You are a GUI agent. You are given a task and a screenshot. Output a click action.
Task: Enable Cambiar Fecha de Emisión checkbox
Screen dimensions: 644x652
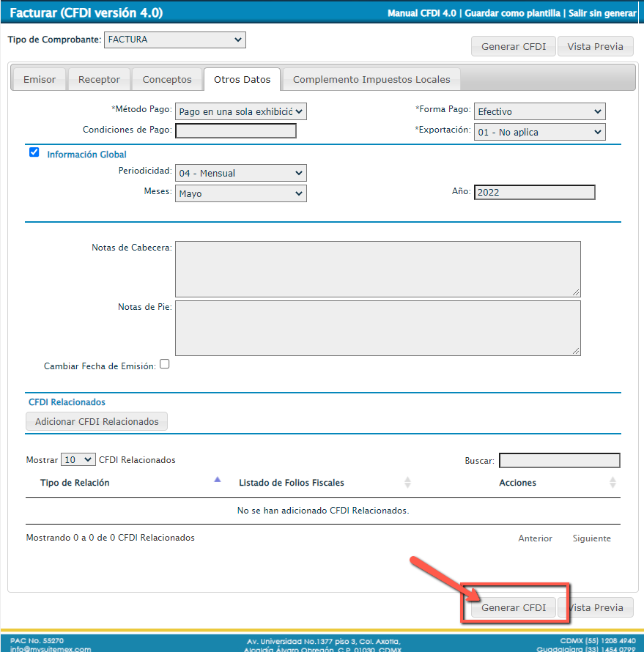pos(165,364)
